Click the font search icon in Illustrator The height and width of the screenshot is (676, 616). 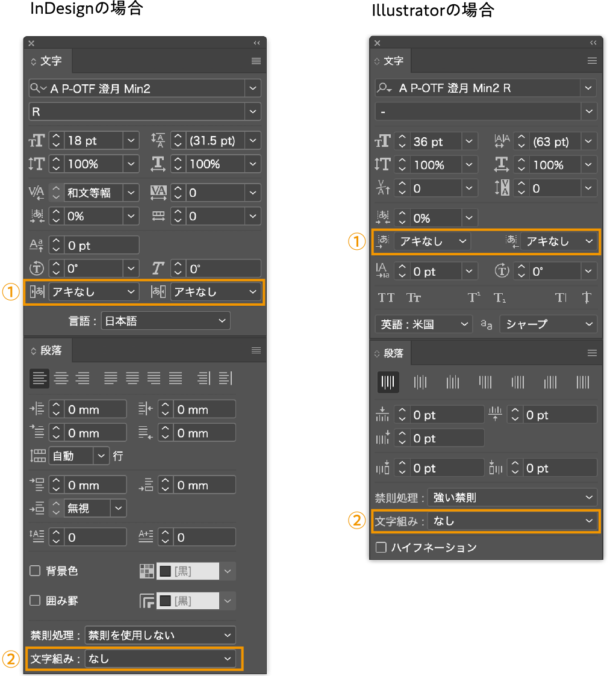[x=384, y=88]
